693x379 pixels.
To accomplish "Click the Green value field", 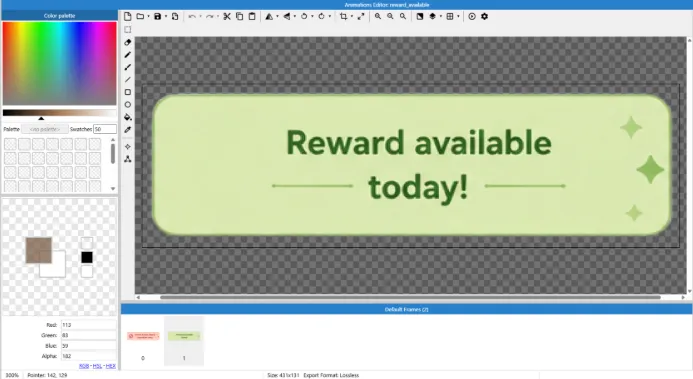I will pos(88,335).
